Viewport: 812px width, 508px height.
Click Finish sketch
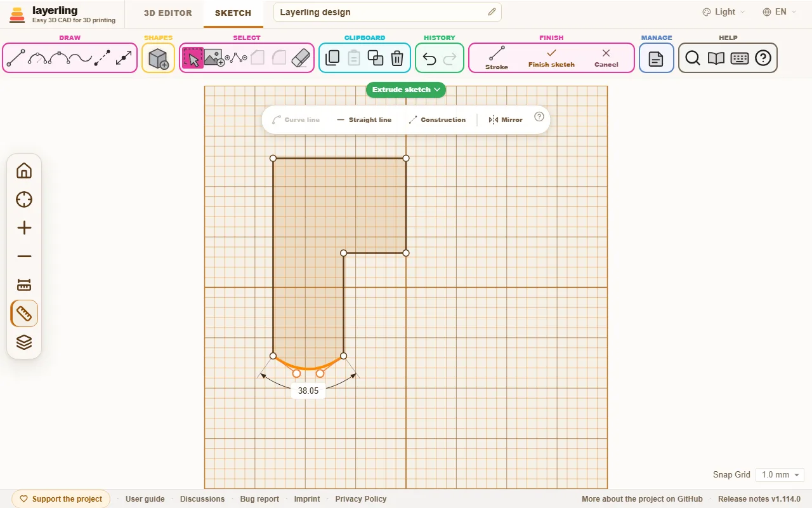pyautogui.click(x=551, y=58)
